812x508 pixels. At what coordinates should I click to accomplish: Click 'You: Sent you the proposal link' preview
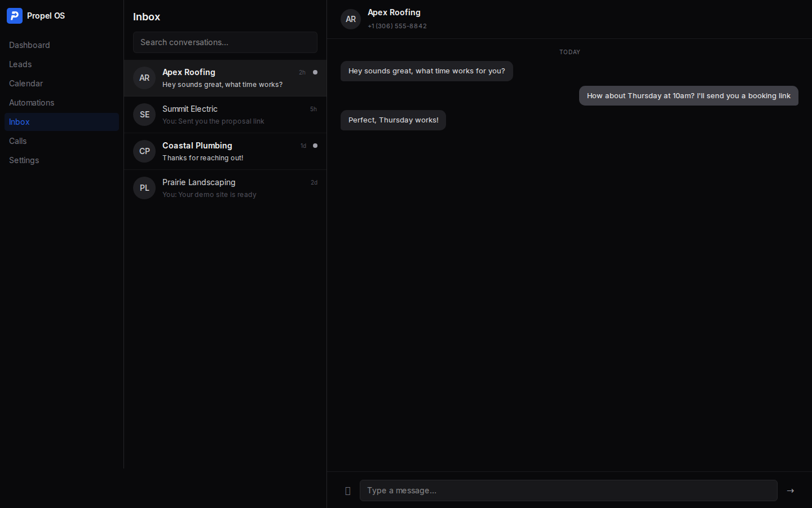213,121
